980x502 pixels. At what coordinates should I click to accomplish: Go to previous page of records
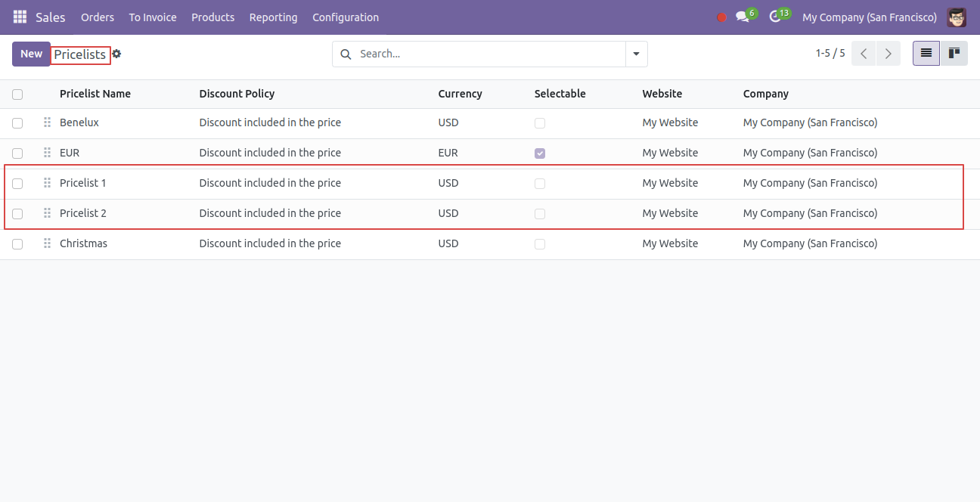[864, 54]
